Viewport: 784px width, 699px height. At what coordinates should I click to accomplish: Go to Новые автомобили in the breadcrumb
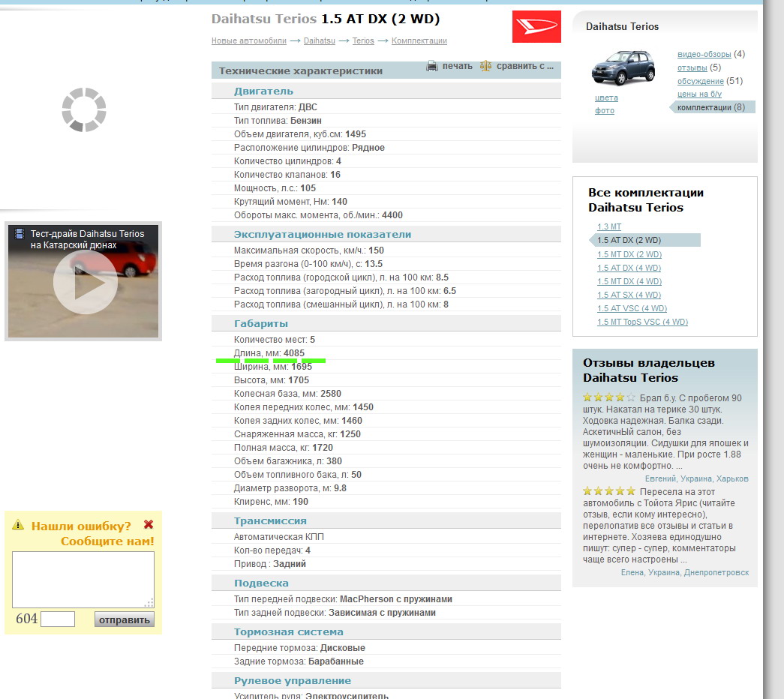pyautogui.click(x=248, y=40)
